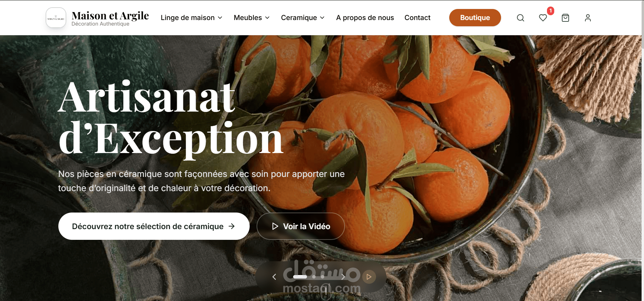Viewport: 644px width, 301px height.
Task: Click the user account icon
Action: pos(588,18)
